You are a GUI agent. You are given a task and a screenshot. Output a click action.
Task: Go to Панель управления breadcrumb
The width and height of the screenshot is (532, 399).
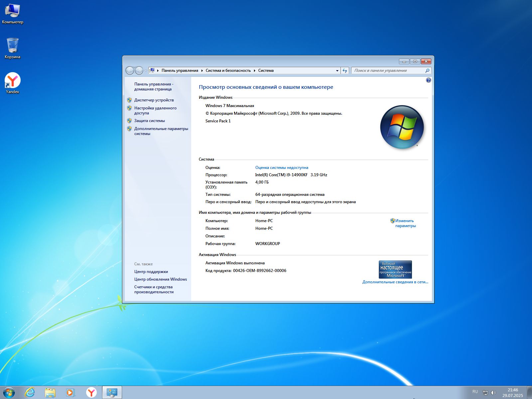pos(180,70)
